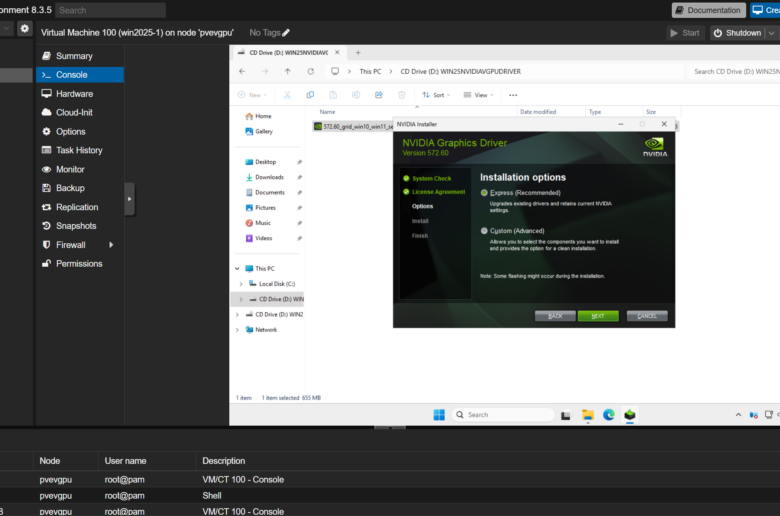This screenshot has height=516, width=780.
Task: Select Express (Recommended) installation option
Action: (484, 193)
